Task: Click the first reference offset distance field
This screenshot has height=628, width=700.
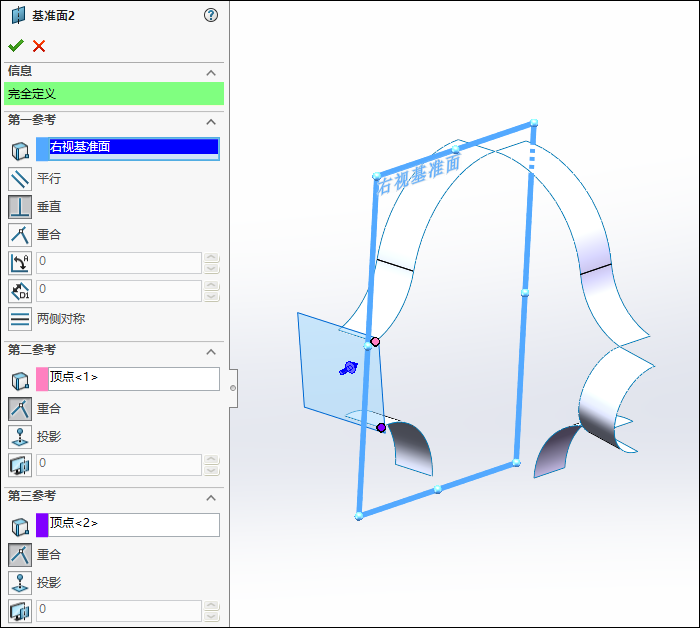Action: point(119,291)
